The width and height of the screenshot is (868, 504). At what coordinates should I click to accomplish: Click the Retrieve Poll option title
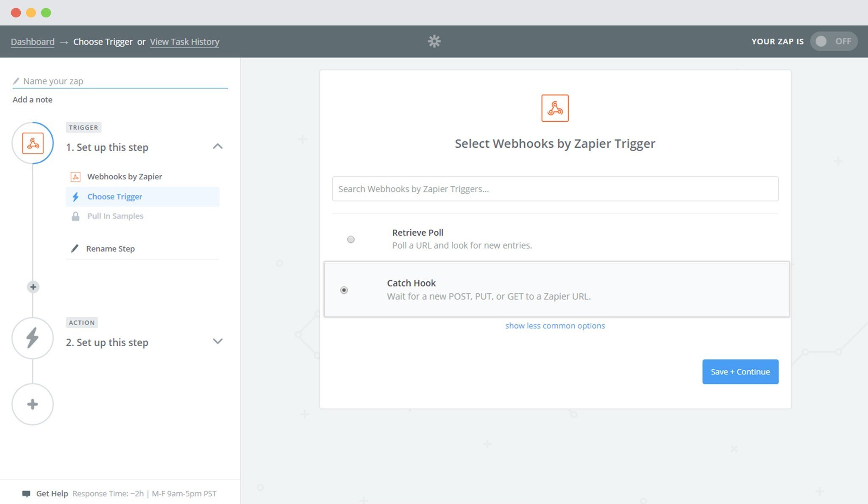(x=417, y=232)
